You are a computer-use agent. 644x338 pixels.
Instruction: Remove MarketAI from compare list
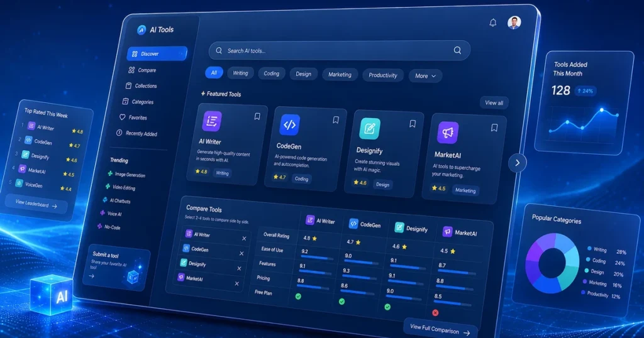click(x=236, y=283)
